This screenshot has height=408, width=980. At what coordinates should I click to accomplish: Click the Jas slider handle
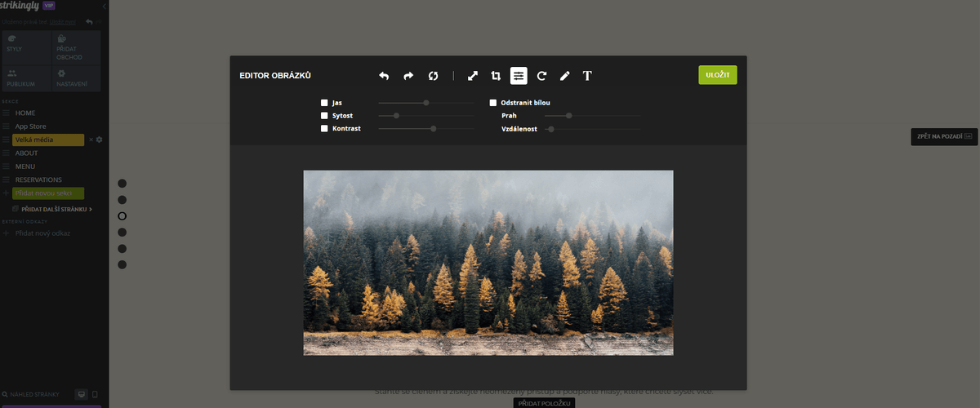(426, 103)
